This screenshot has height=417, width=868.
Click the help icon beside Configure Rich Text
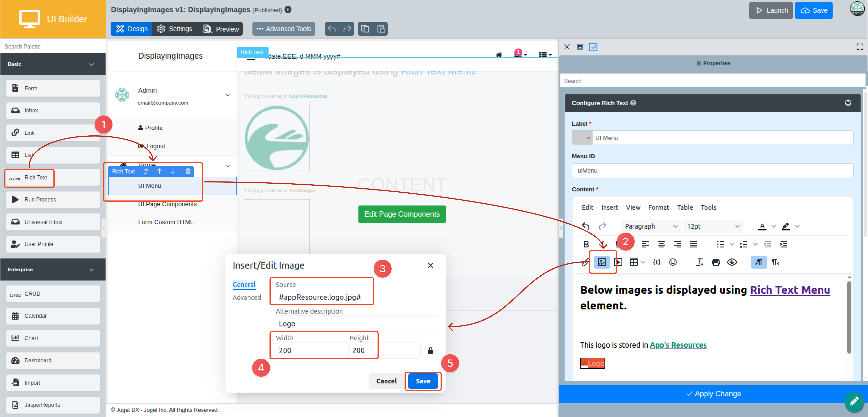click(633, 103)
